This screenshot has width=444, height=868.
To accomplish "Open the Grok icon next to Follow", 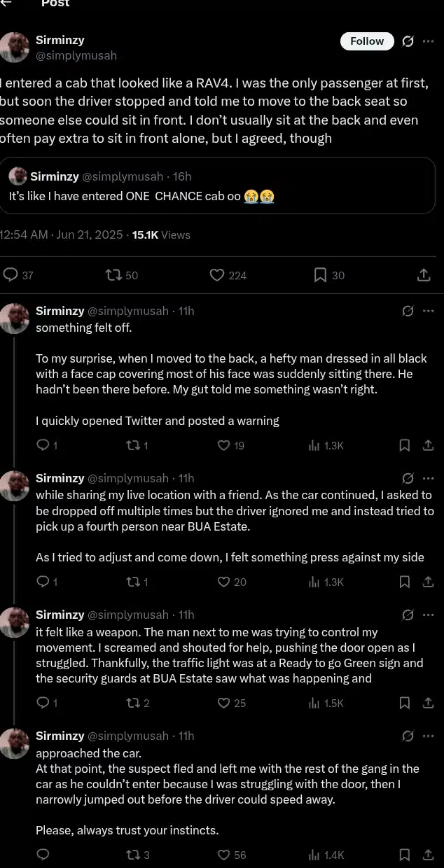I will click(x=408, y=41).
